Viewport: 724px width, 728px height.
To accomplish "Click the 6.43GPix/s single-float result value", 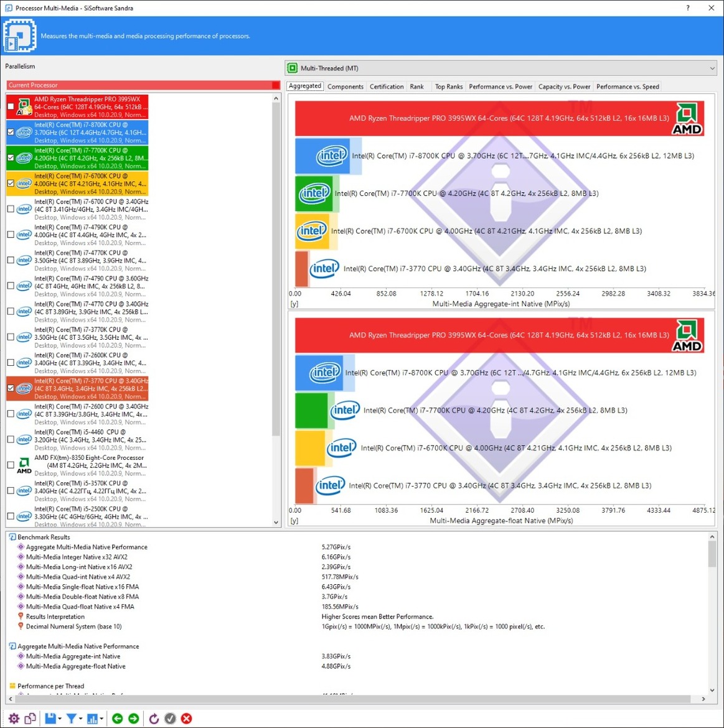I will [336, 587].
